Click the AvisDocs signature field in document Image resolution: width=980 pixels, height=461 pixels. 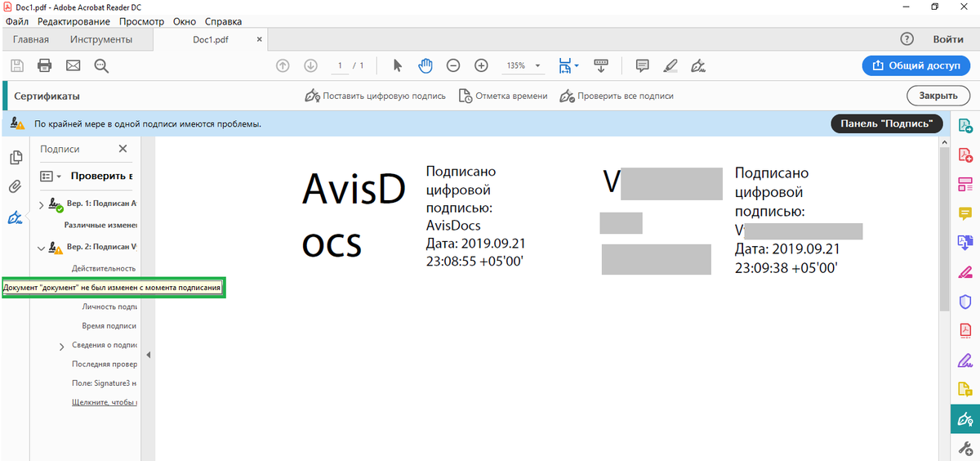(413, 217)
